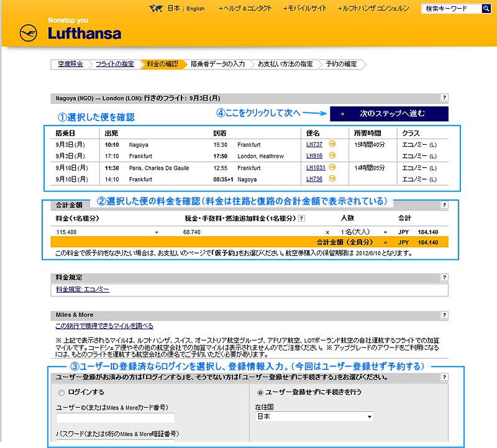Open the 在住国 country dropdown

(x=314, y=416)
